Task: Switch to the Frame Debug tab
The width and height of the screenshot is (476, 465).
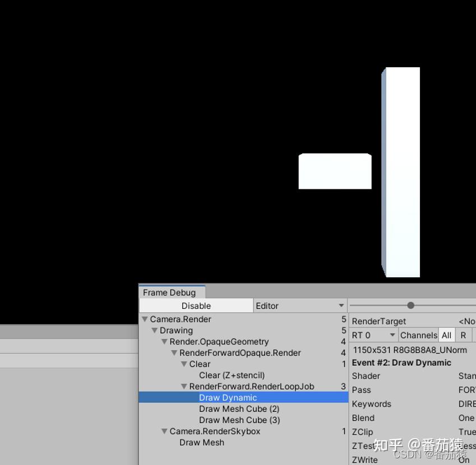Action: pos(171,292)
